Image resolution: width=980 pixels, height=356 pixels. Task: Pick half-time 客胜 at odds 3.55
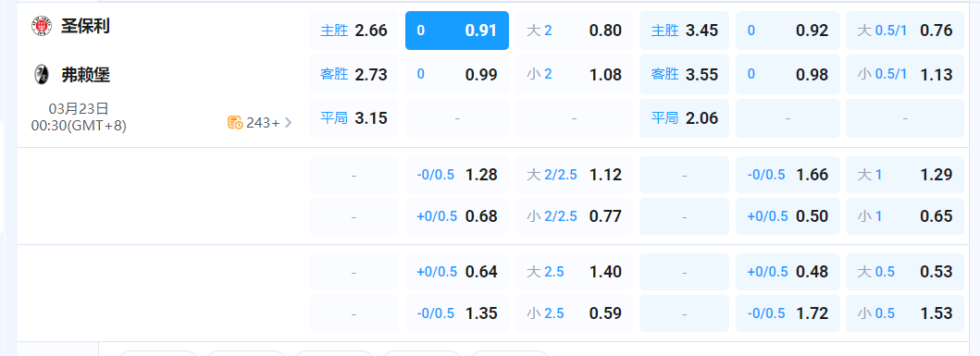click(x=684, y=74)
